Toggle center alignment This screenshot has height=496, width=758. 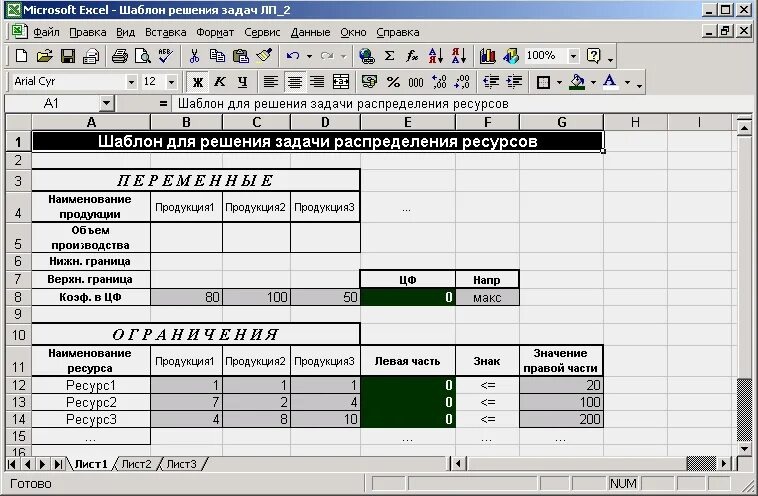tap(294, 82)
